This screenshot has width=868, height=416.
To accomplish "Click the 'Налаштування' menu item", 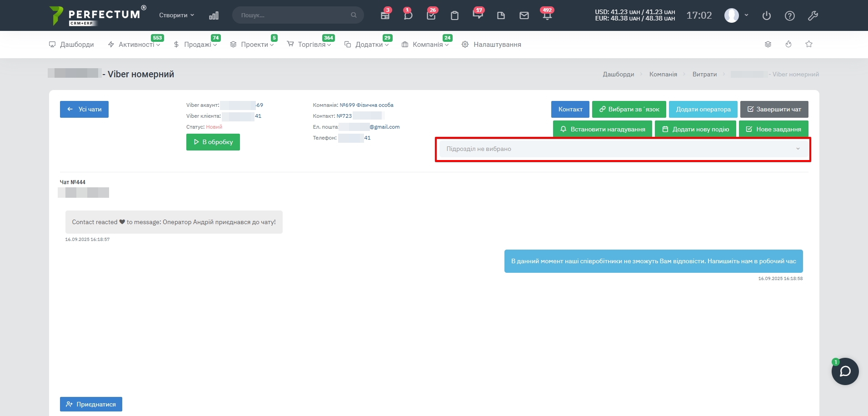I will pos(497,45).
